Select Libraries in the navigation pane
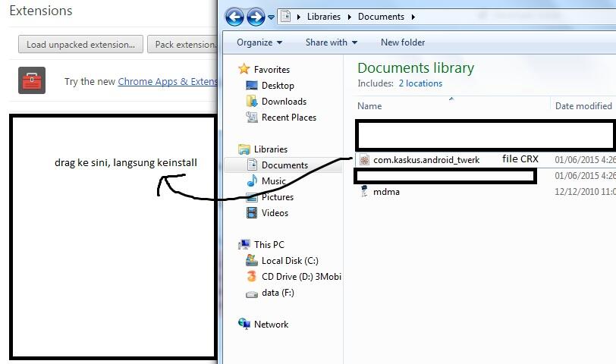This screenshot has height=364, width=616. click(271, 149)
